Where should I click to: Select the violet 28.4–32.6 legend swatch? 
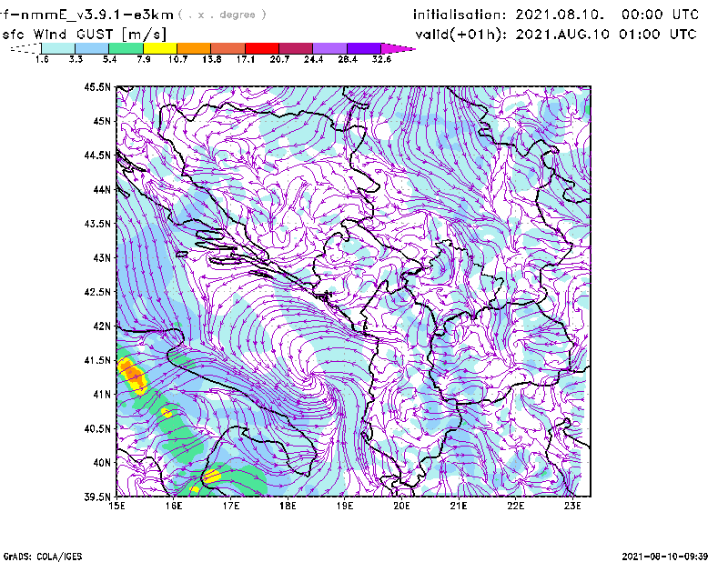click(363, 48)
